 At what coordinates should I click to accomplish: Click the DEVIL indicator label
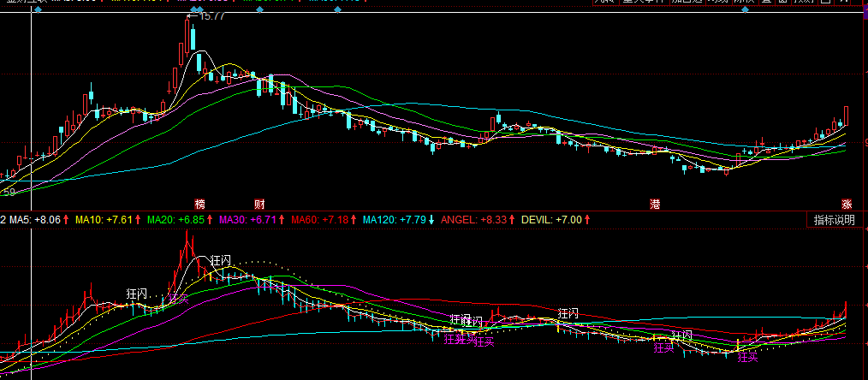point(538,220)
